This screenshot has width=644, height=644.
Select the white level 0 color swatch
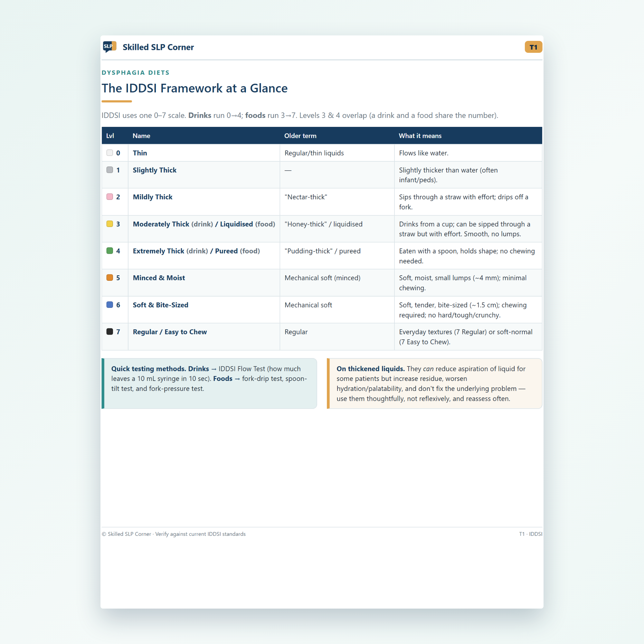[110, 153]
